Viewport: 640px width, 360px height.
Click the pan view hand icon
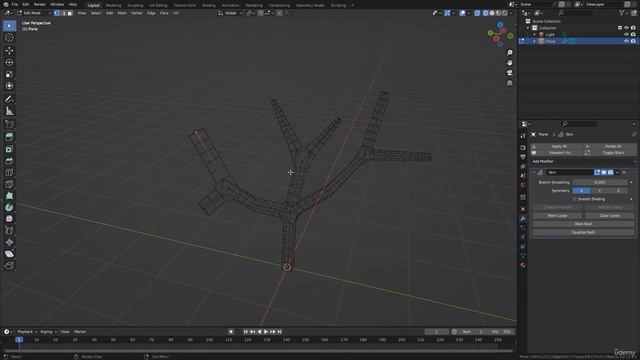tap(509, 63)
